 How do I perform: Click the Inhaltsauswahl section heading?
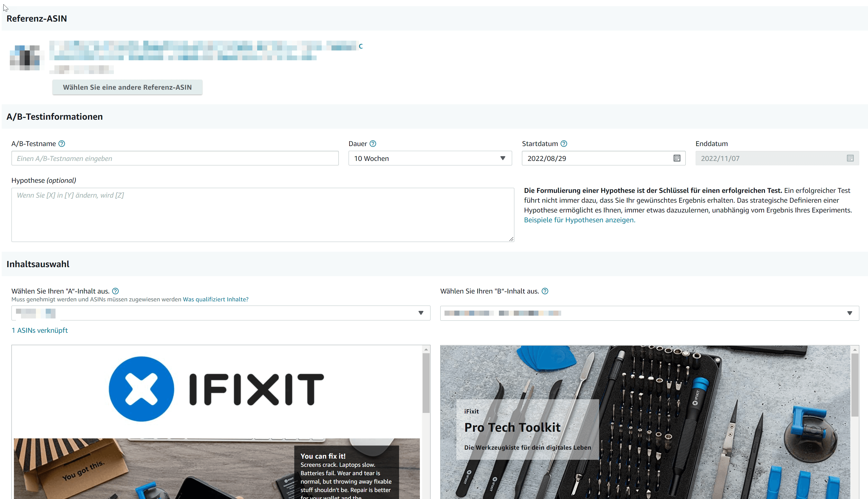38,264
